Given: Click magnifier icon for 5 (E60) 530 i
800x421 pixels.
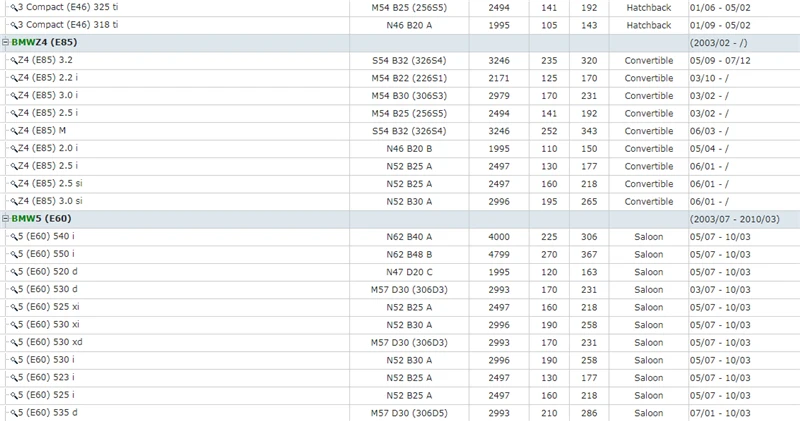Looking at the screenshot, I should (14, 360).
